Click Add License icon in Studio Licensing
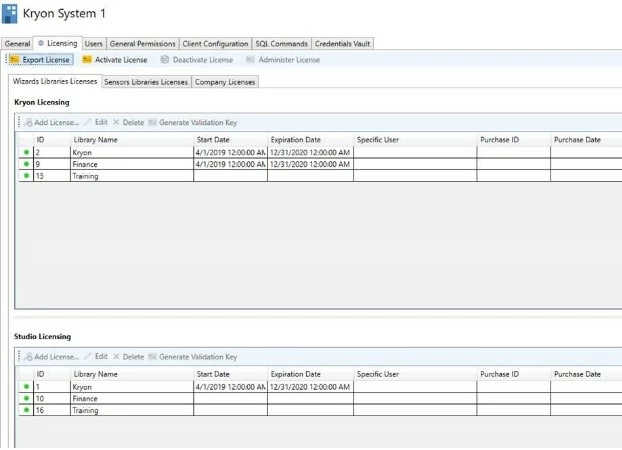The width and height of the screenshot is (622, 450). coord(28,357)
